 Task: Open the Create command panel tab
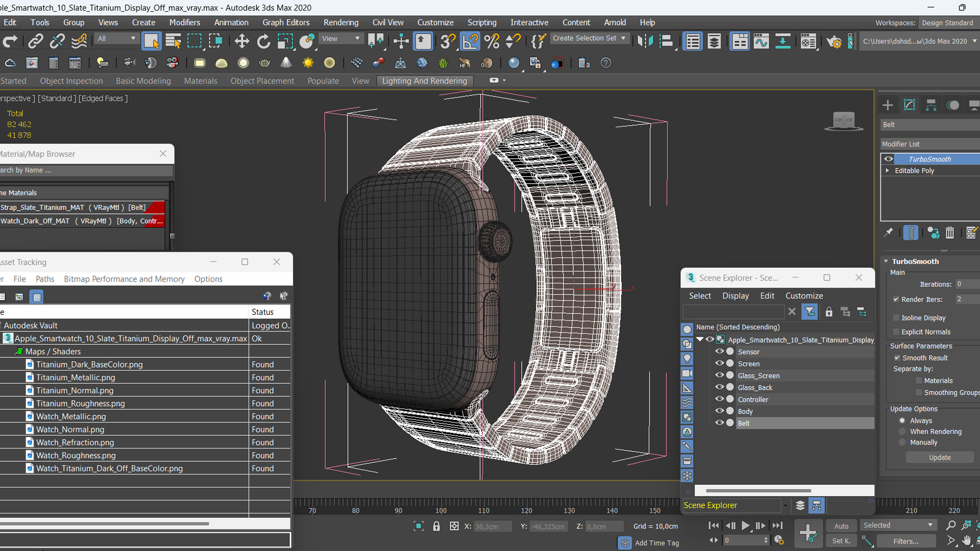click(x=888, y=105)
